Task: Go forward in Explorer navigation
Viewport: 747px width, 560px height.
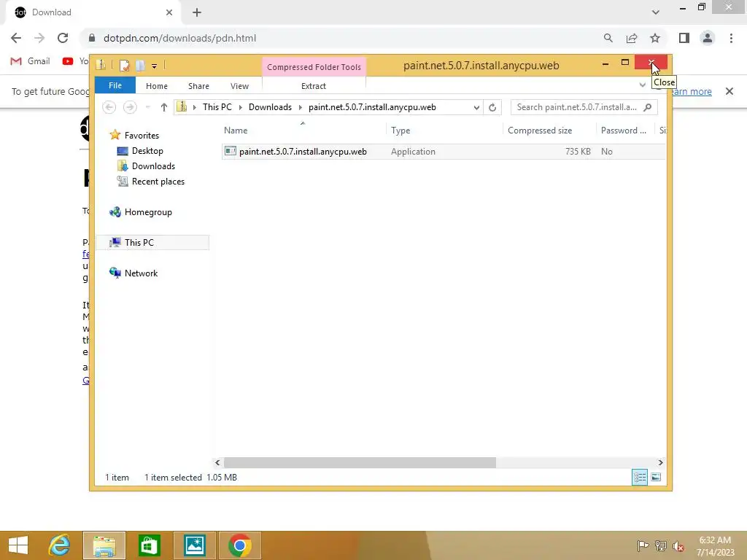Action: [130, 107]
